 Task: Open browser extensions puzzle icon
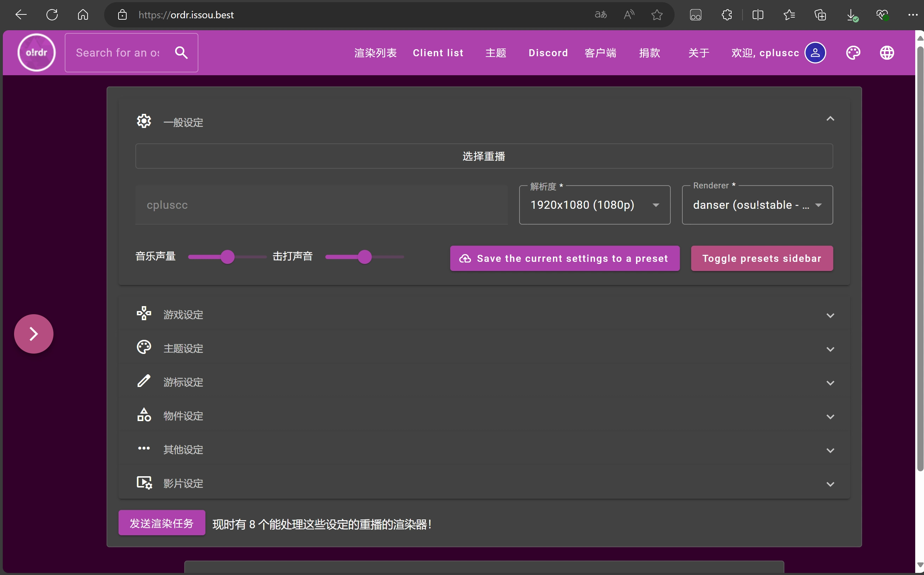(726, 15)
